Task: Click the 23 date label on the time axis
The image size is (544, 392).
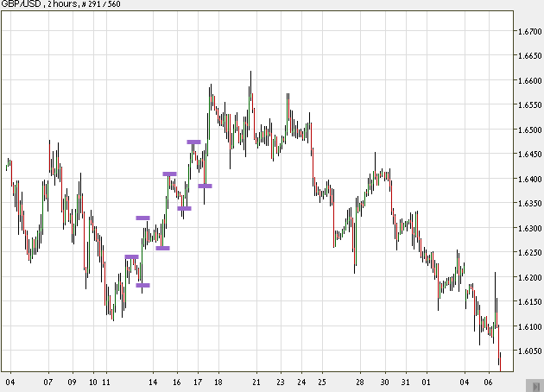Action: coord(281,383)
